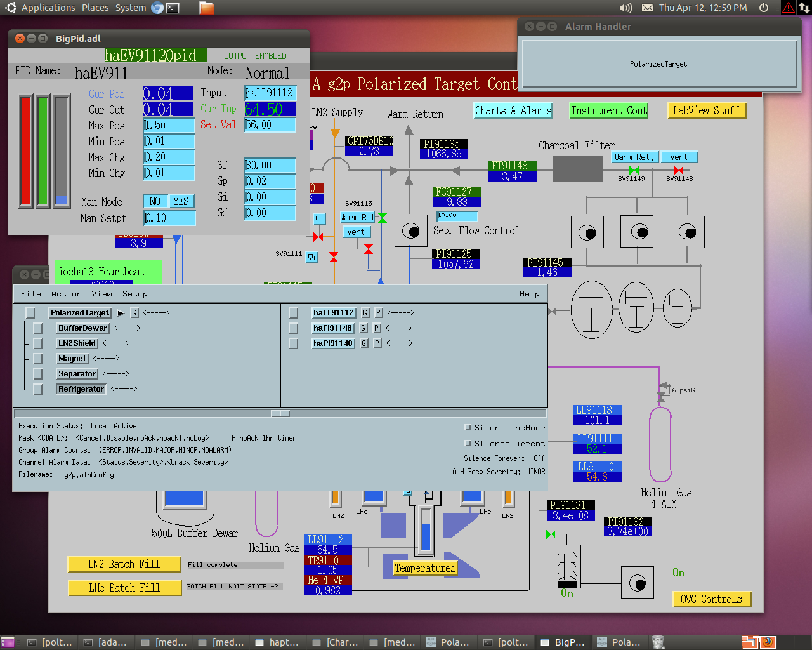Open the File menu in the alarm tree window
The width and height of the screenshot is (812, 650).
(x=30, y=294)
